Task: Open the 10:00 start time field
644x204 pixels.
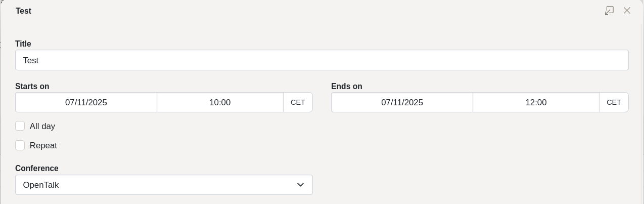Action: [220, 102]
